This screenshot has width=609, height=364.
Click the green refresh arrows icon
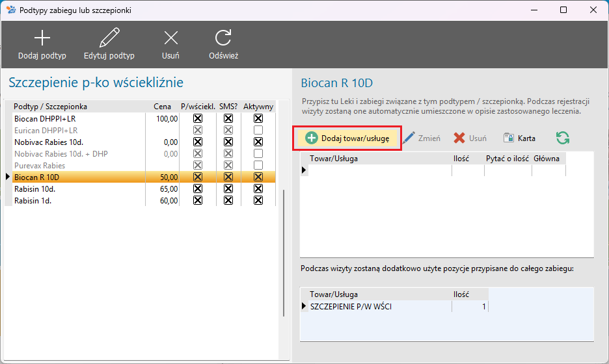[562, 138]
